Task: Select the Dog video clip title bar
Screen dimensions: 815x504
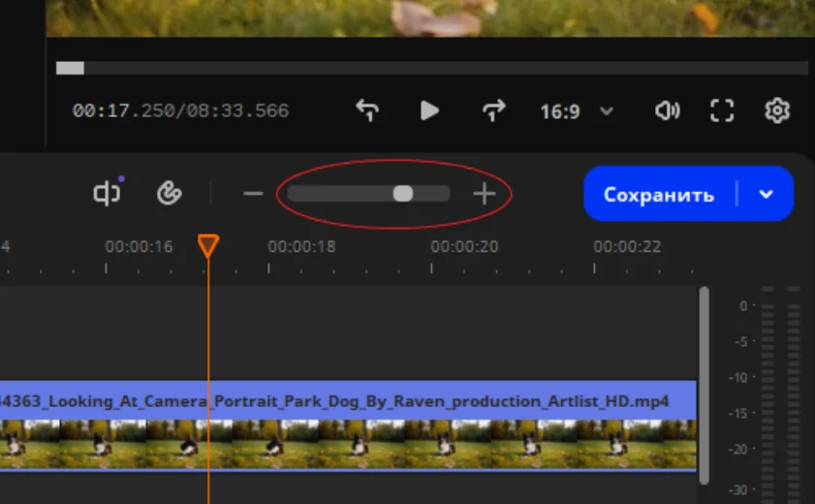Action: coord(348,400)
